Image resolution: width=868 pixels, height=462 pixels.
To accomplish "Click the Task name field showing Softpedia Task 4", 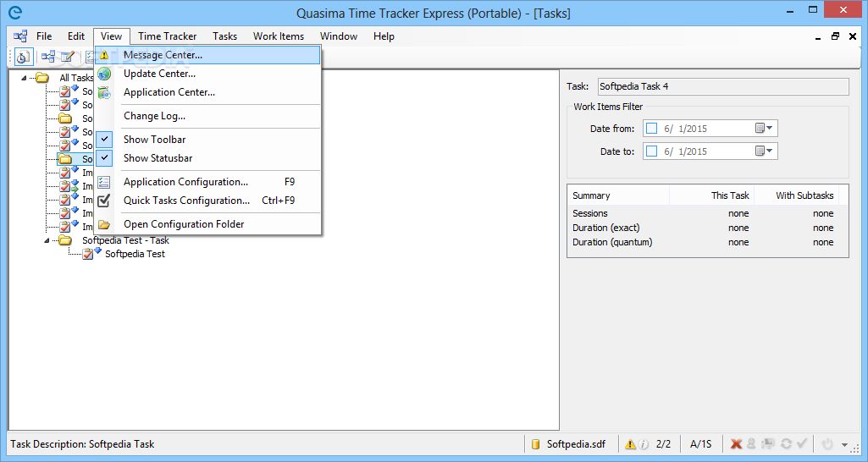I will point(723,86).
